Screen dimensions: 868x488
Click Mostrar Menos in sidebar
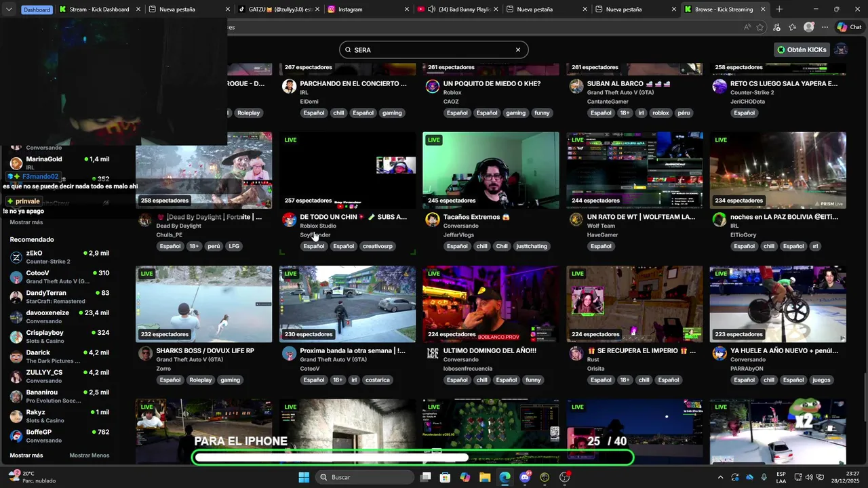89,455
